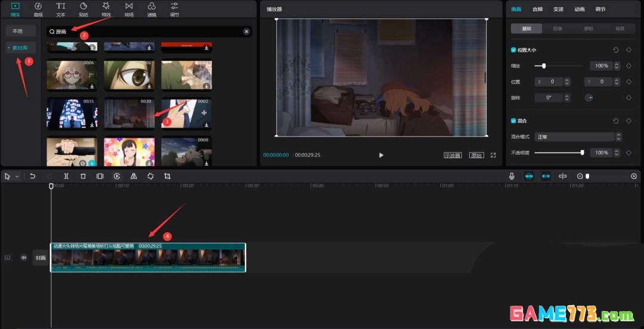Screen dimensions: 644x329
Task: Click the search field containing 漫画
Action: click(x=148, y=32)
